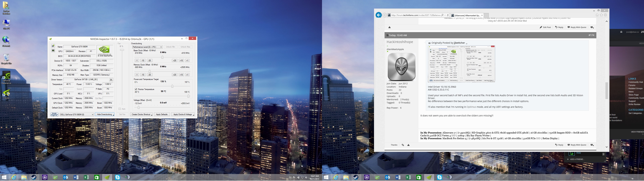Screen dimensions: 644x181
Task: Open Excel on left monitor taskbar
Action: (x=87, y=177)
